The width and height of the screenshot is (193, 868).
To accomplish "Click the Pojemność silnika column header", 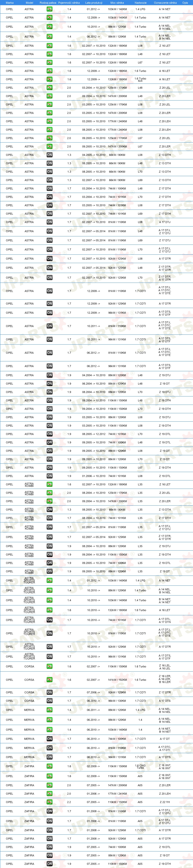I will (69, 3).
